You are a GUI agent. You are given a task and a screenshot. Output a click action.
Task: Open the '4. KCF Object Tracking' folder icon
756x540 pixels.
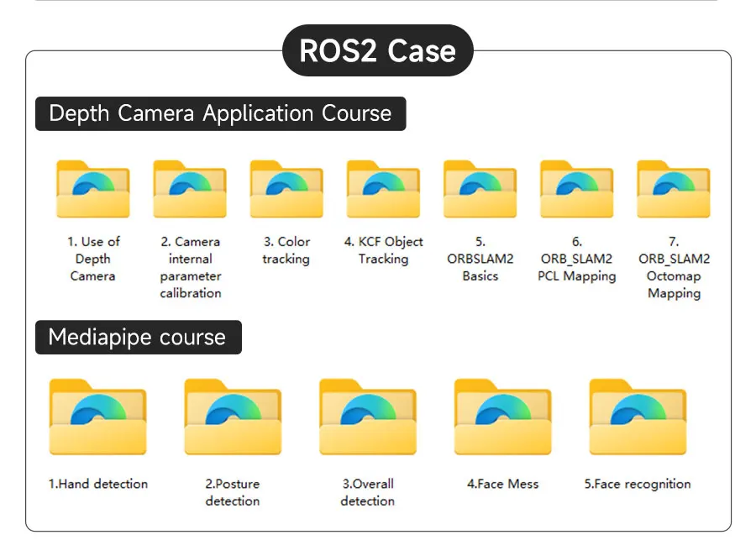coord(383,189)
